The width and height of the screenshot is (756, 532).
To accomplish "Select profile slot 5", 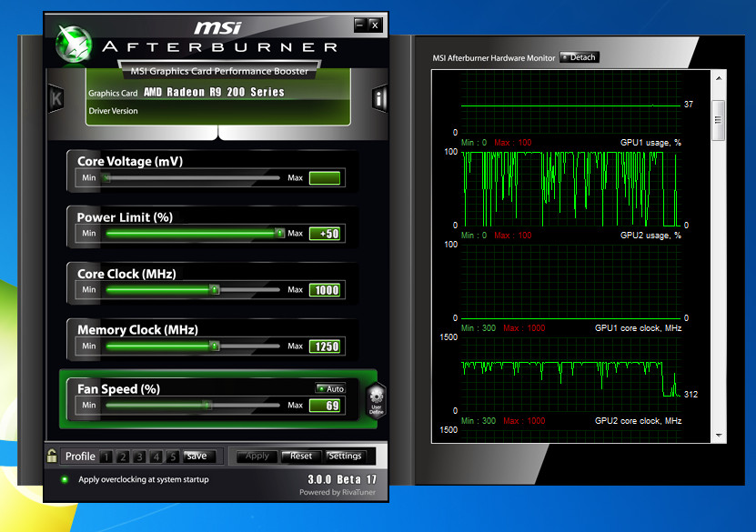I will click(172, 457).
